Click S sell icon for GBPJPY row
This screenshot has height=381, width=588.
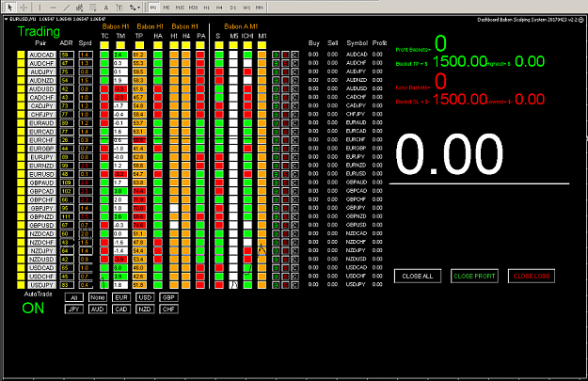[285, 208]
